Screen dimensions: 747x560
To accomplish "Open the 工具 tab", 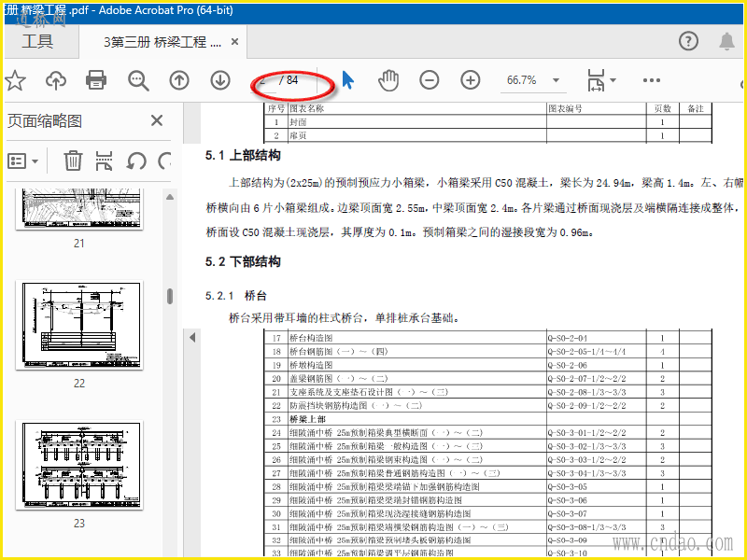I will (x=37, y=41).
